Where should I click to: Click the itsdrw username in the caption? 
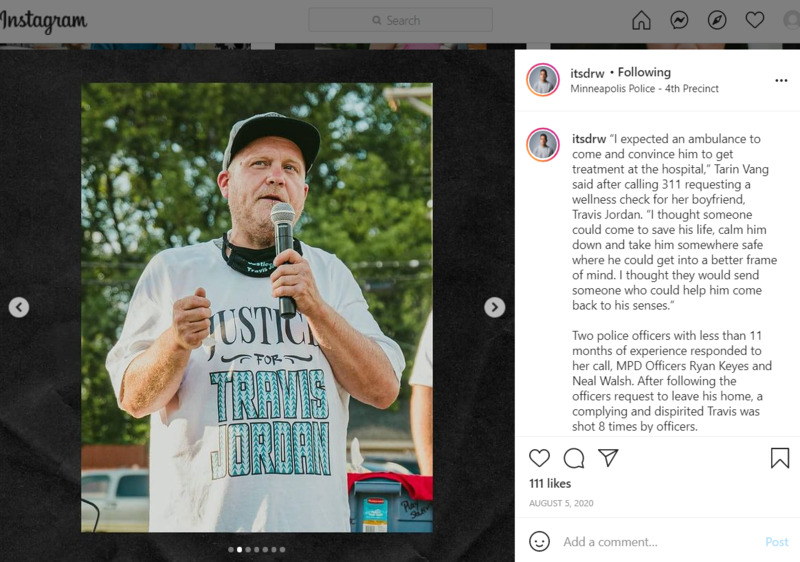[589, 139]
